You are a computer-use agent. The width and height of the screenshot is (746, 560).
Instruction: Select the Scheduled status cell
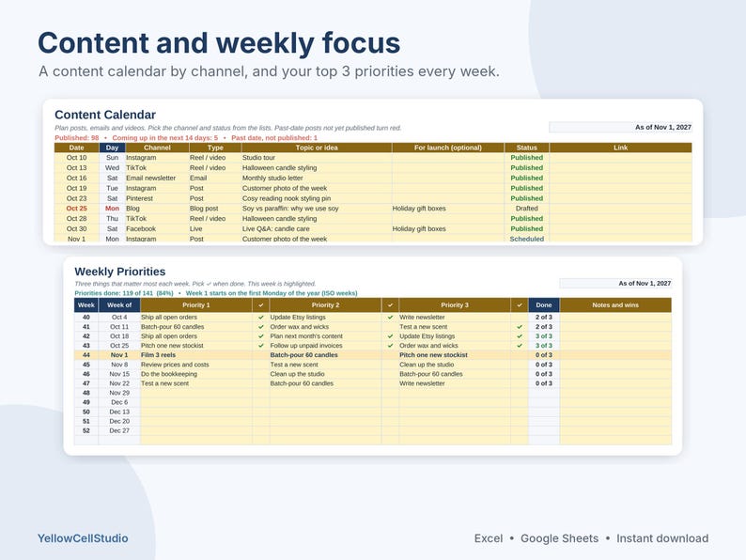(x=527, y=239)
